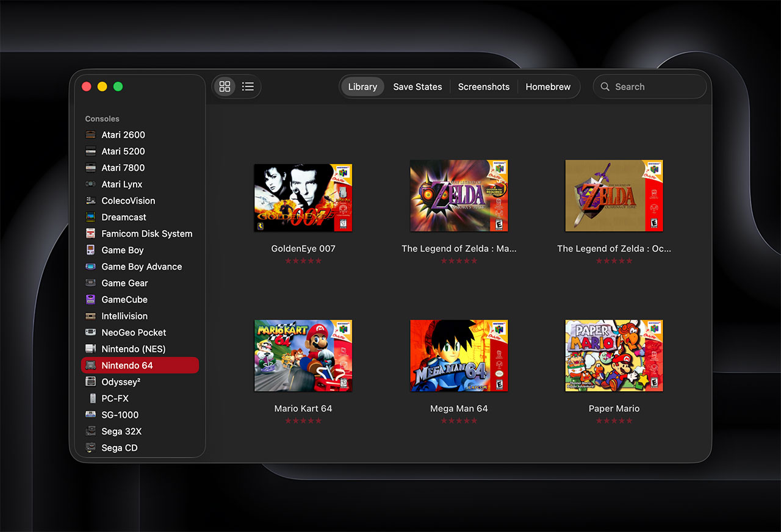Screen dimensions: 781x532
Task: Click the Atari 2600 console icon
Action: 90,135
